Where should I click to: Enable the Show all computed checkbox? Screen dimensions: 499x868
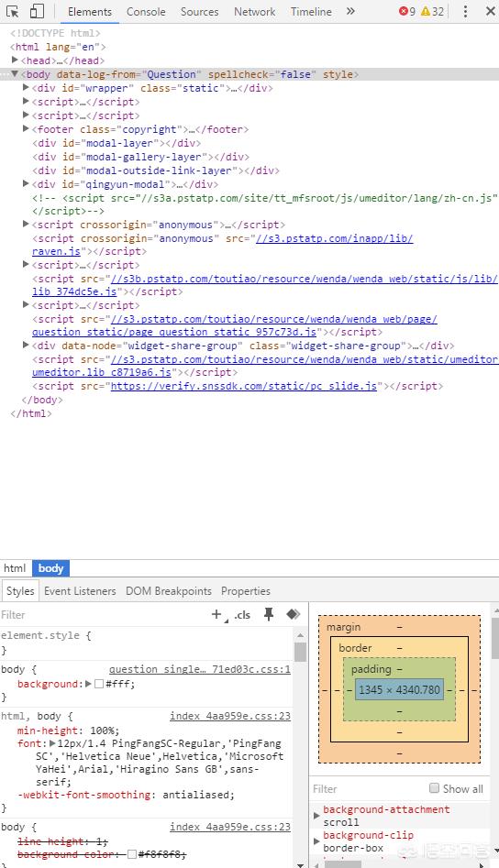click(434, 787)
